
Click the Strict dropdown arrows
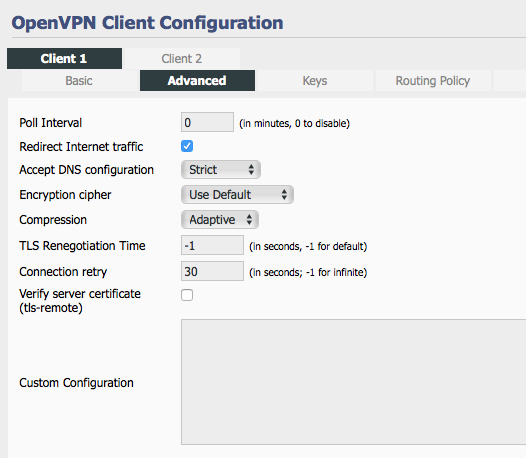tap(251, 169)
